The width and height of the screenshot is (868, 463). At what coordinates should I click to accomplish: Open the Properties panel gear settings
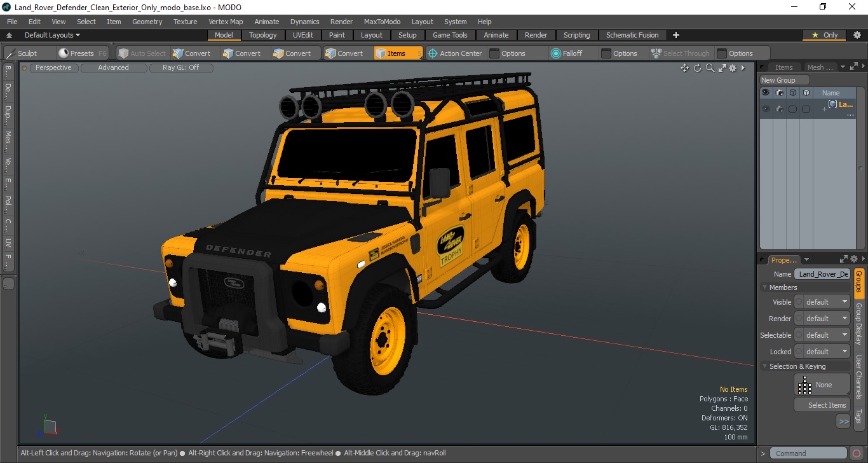point(855,259)
